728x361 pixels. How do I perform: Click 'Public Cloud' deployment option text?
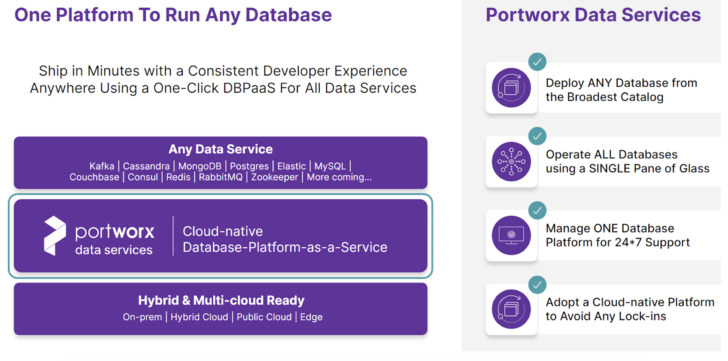tap(264, 317)
